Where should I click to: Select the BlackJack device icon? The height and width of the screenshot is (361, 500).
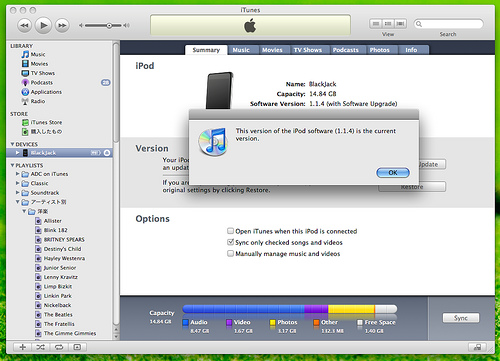pyautogui.click(x=25, y=153)
